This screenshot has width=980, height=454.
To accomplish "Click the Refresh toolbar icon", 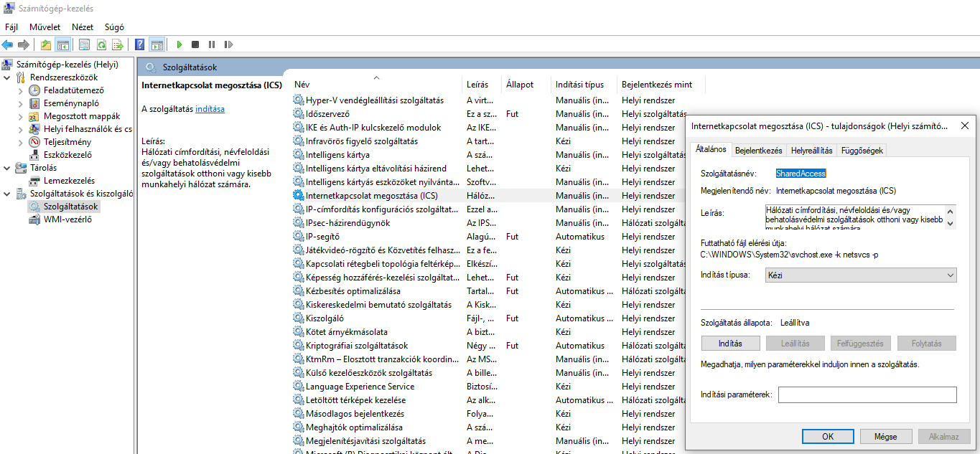I will click(101, 44).
